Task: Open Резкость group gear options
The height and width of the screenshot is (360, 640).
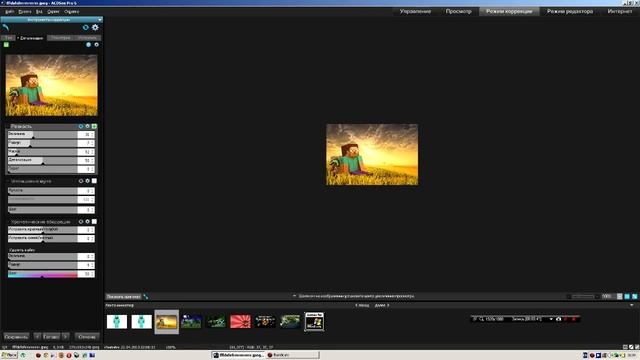Action: pyautogui.click(x=87, y=127)
